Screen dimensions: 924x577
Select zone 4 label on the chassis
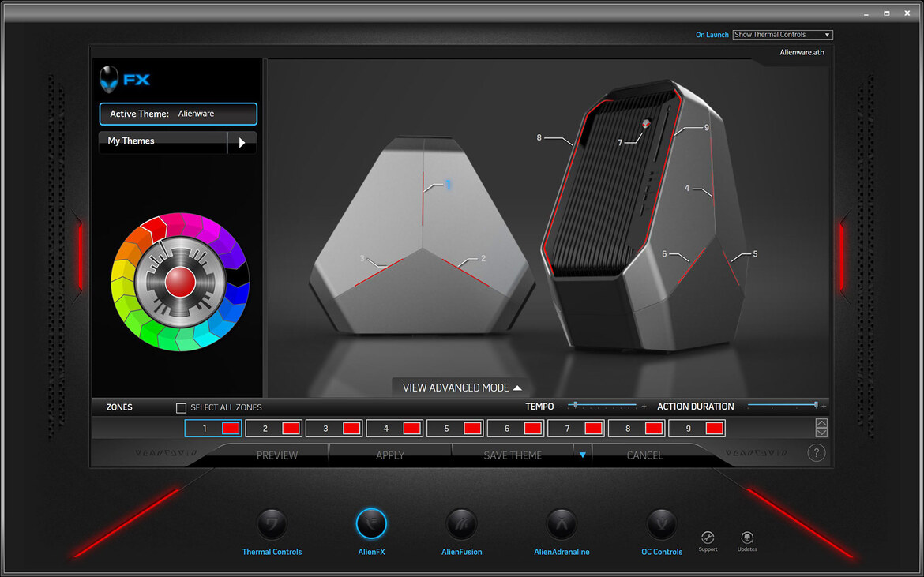click(687, 189)
